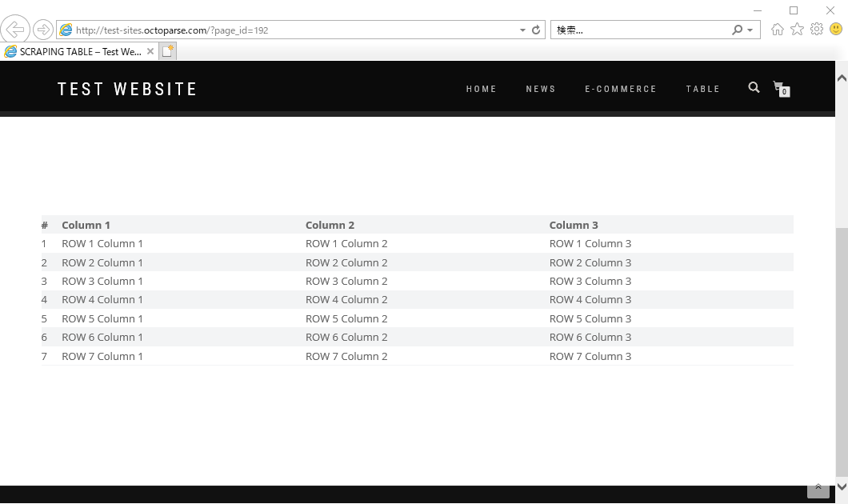848x504 pixels.
Task: Select cell ROW 5 Column 2
Action: [346, 319]
